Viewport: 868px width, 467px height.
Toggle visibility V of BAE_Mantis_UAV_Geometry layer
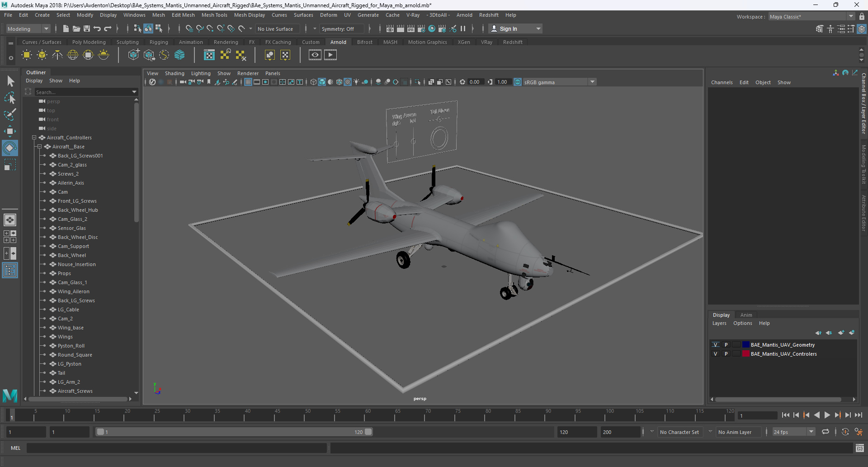715,345
